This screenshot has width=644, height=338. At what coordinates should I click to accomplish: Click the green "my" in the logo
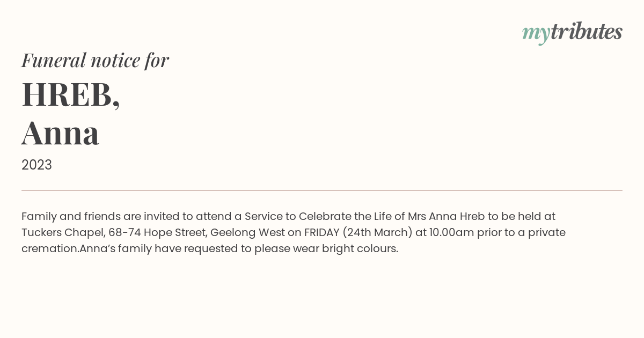(x=536, y=34)
